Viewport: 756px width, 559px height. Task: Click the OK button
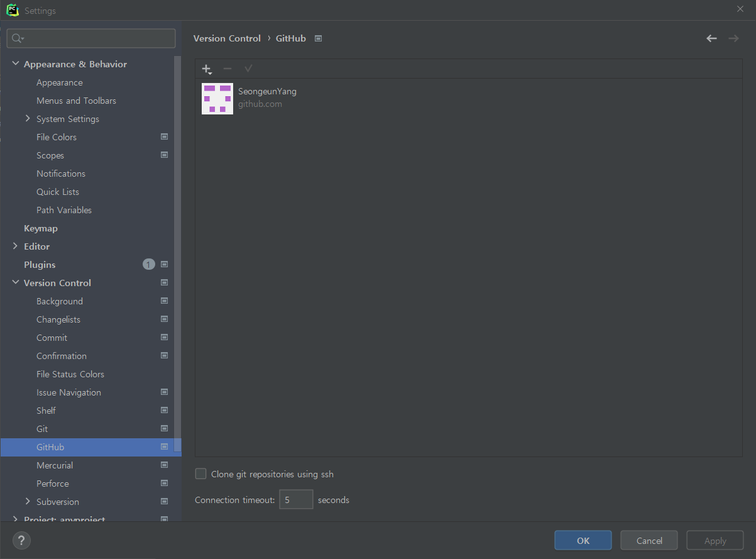(x=583, y=541)
